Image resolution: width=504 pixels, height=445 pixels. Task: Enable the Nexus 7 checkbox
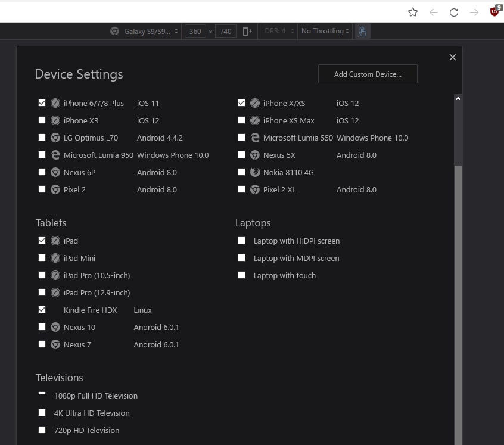pyautogui.click(x=42, y=344)
